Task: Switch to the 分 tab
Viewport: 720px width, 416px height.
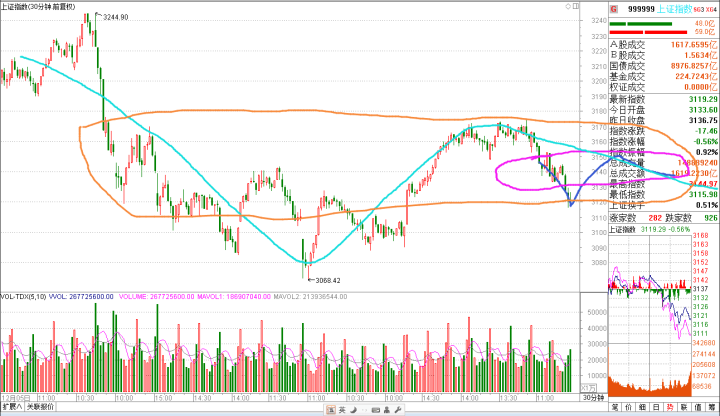Action: [641, 408]
